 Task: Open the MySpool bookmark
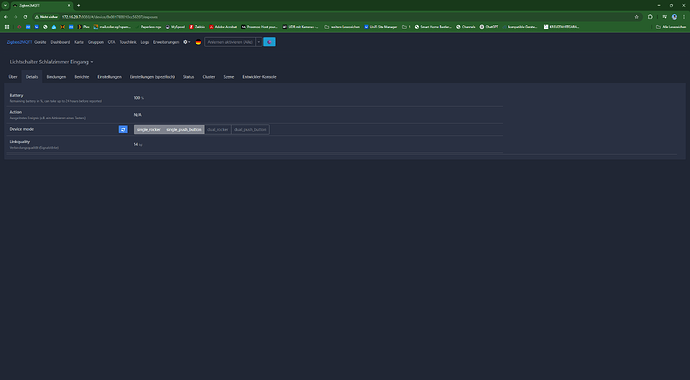[175, 27]
